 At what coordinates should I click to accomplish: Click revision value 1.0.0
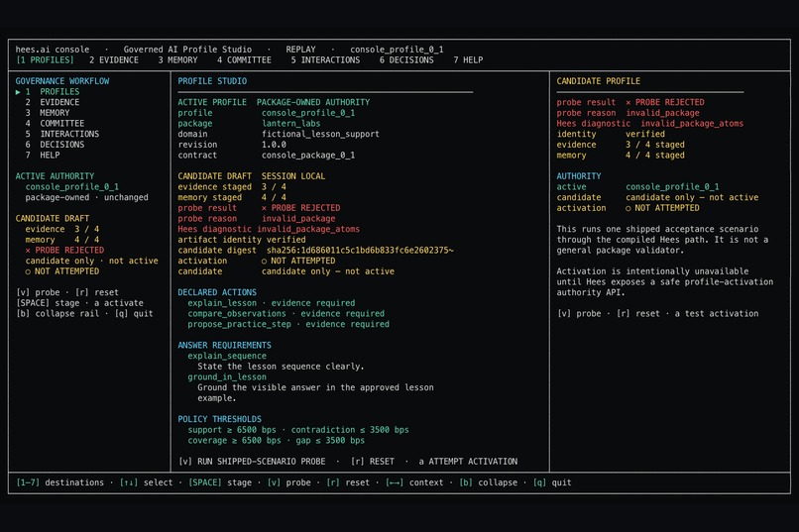274,145
